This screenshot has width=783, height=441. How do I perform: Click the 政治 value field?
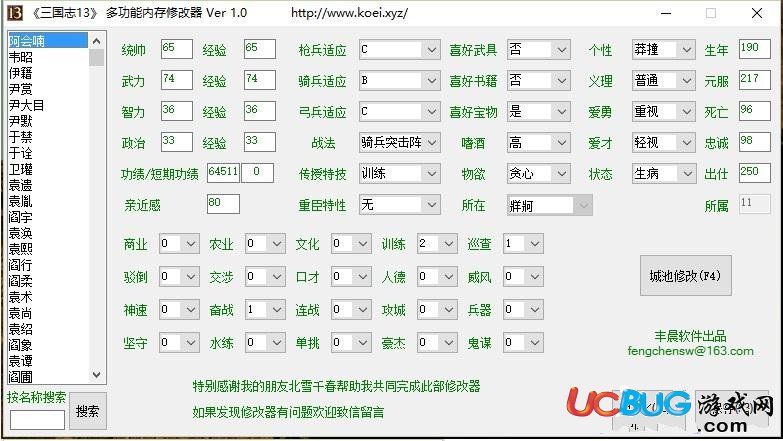pos(176,142)
